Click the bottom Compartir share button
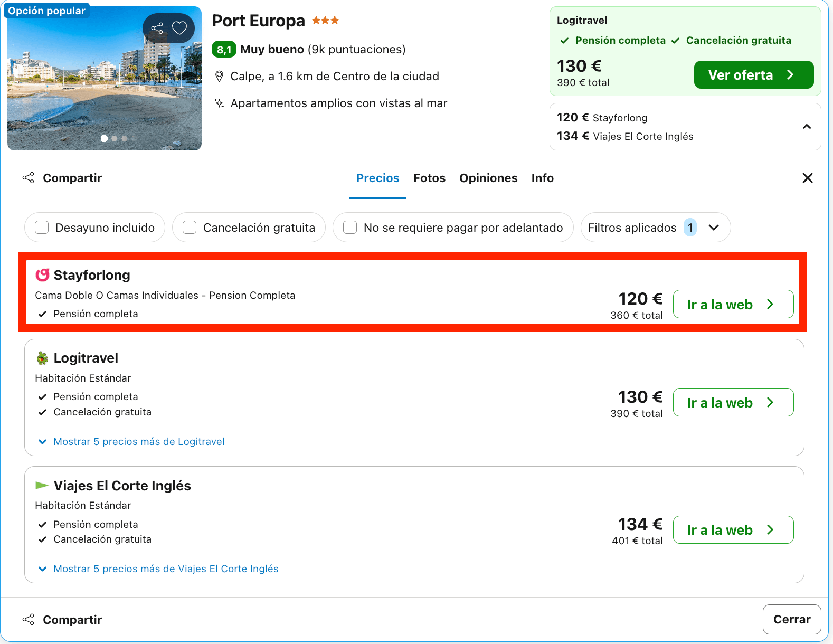 point(62,620)
